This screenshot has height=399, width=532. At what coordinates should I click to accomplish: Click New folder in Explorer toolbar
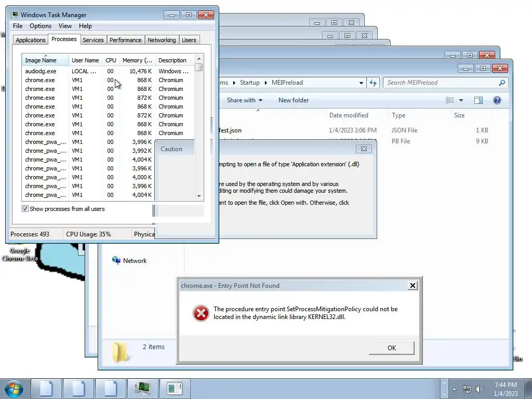(294, 100)
